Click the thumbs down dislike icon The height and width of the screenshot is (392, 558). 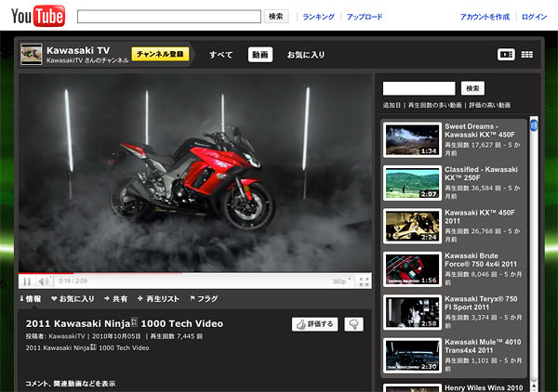353,324
